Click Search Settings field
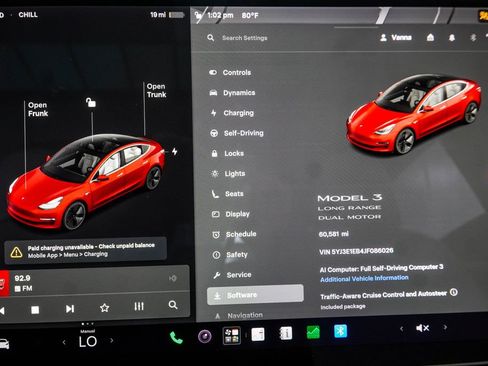This screenshot has width=488, height=366. (245, 38)
